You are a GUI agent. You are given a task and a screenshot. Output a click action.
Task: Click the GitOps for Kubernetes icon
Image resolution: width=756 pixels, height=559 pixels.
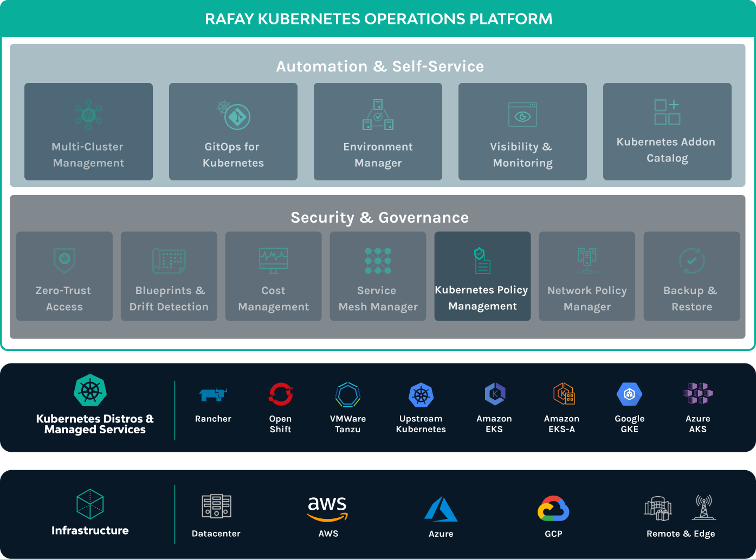click(x=234, y=114)
